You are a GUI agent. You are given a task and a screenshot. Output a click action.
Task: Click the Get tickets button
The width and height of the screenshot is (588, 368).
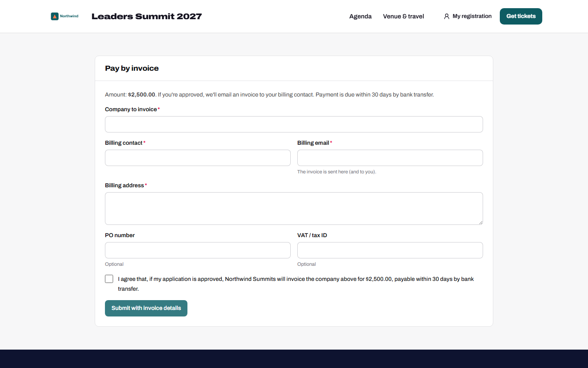click(x=521, y=16)
